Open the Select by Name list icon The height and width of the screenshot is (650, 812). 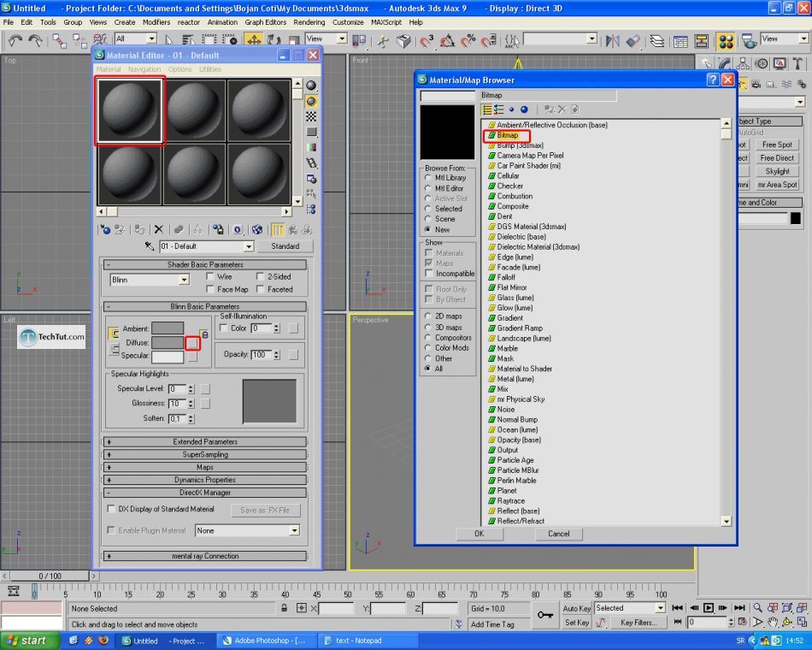point(188,40)
